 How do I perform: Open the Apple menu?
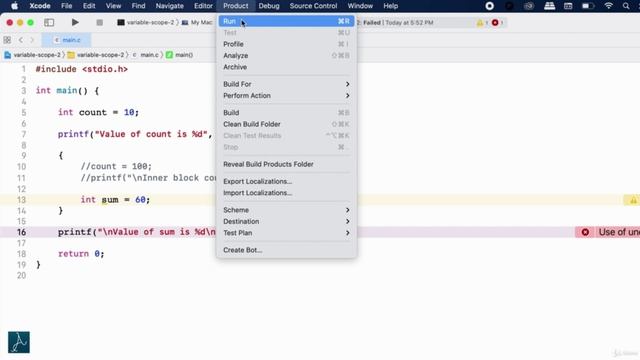pos(14,6)
